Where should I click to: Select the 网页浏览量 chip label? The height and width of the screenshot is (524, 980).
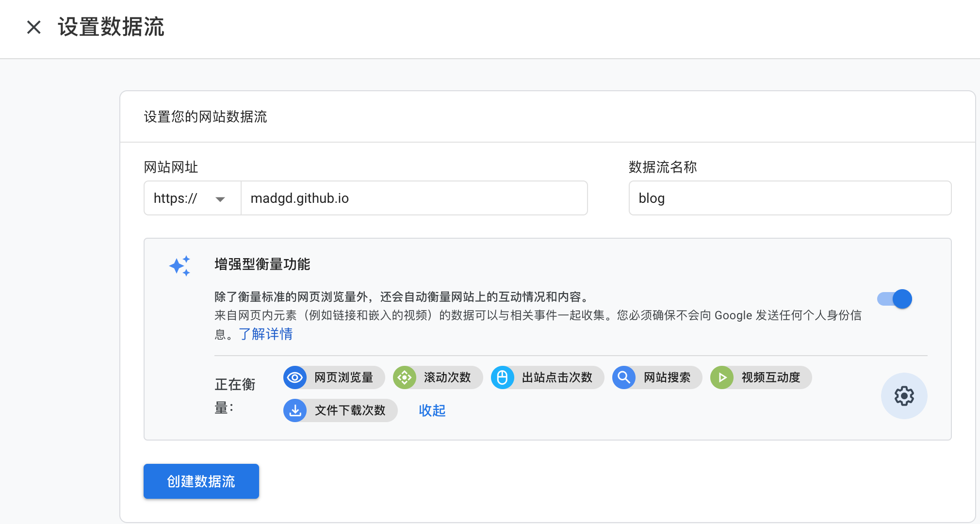343,377
